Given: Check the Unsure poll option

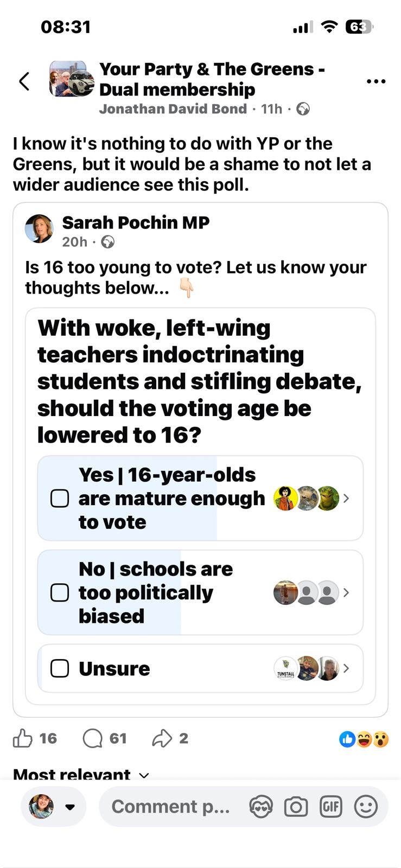Looking at the screenshot, I should 60,668.
